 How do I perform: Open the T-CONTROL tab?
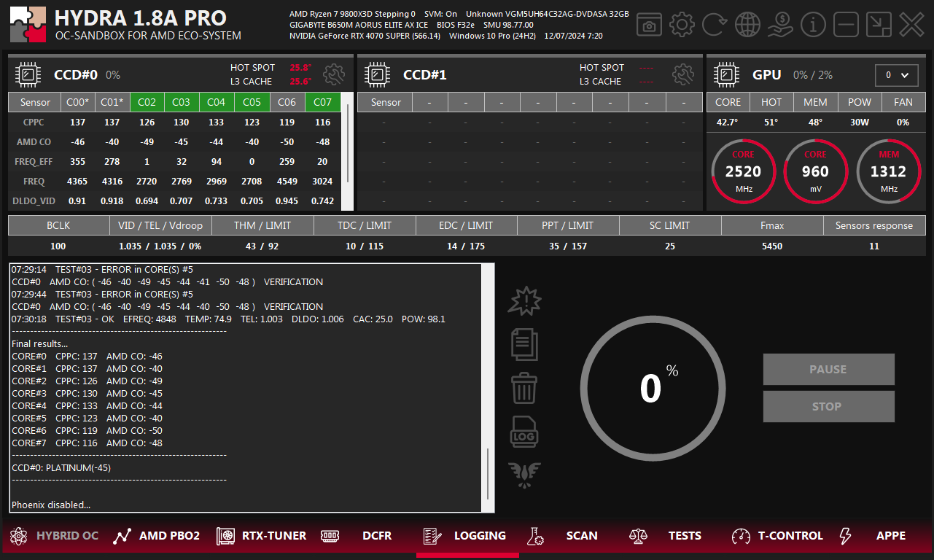point(777,536)
